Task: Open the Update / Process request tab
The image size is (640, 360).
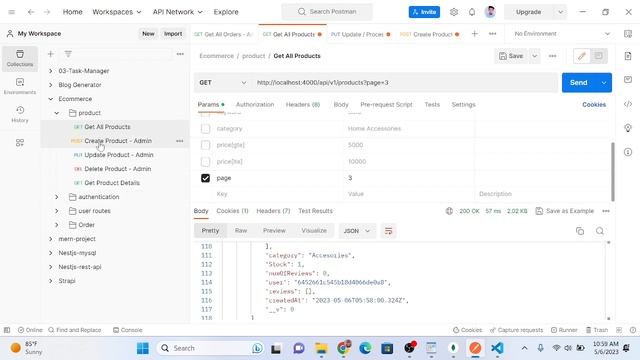Action: coord(360,34)
